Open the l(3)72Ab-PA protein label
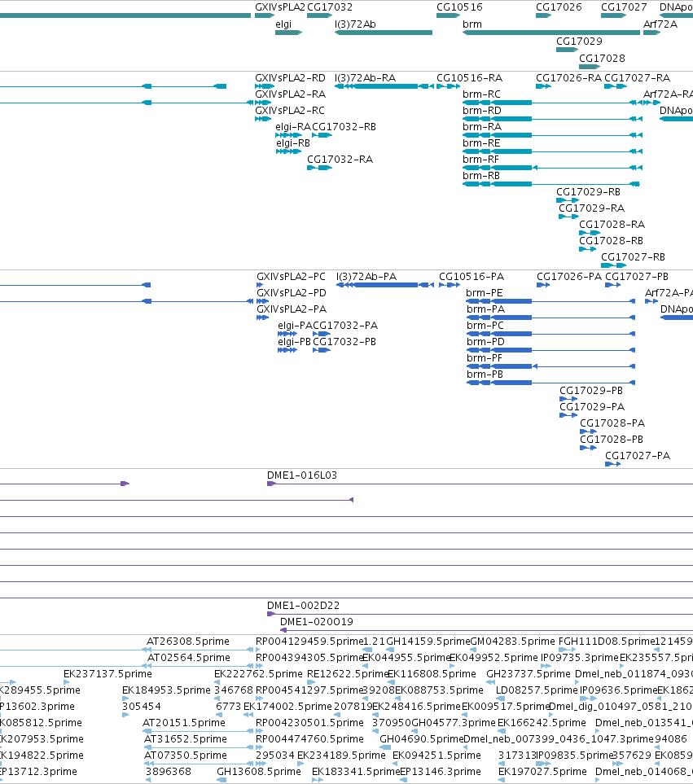693x784 pixels. 366,277
